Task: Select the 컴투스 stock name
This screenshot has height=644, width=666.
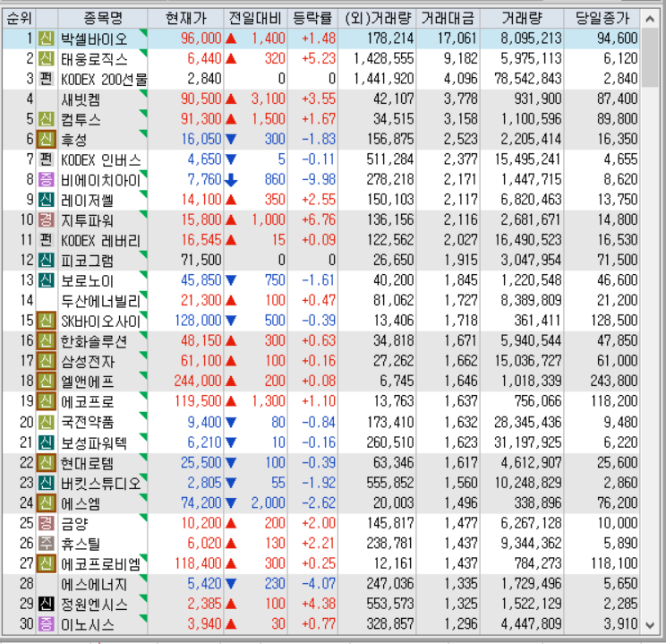Action: pos(81,120)
